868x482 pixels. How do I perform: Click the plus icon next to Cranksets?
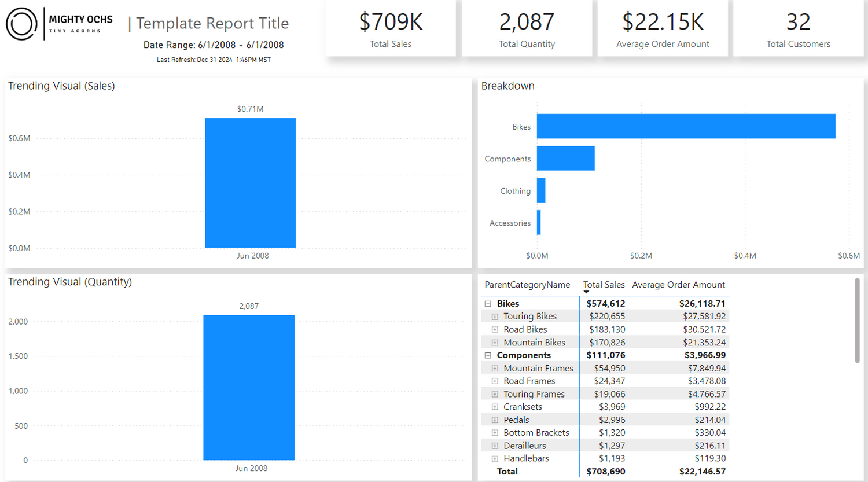[x=495, y=407]
